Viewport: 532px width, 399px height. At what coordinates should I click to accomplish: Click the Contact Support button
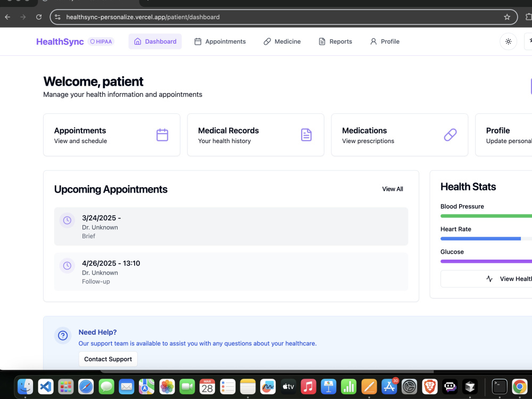tap(108, 359)
